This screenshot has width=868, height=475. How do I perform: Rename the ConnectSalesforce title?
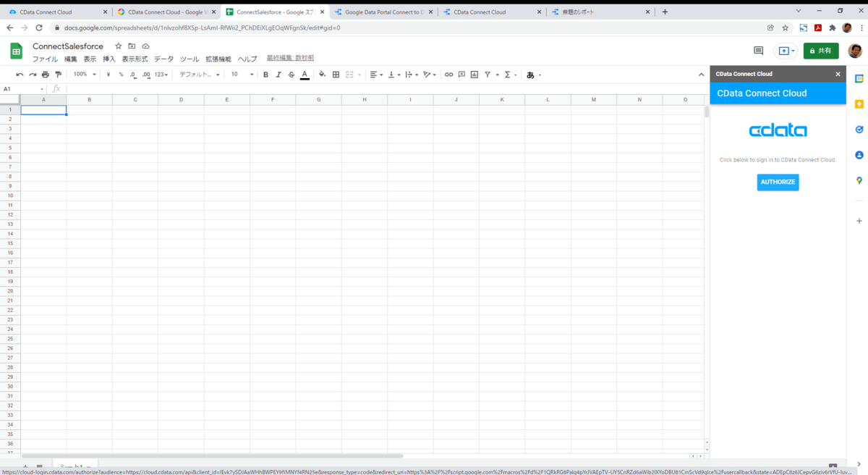(x=68, y=46)
